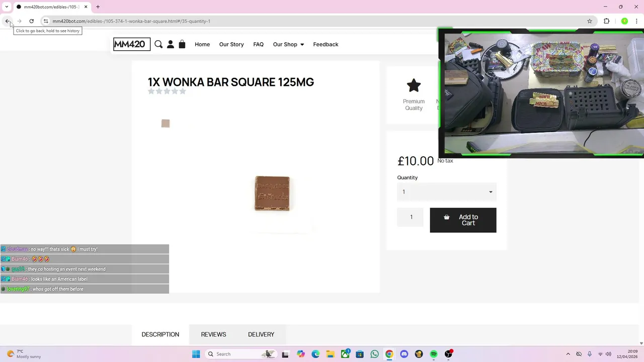Click the Premium Quality star icon
Screen dimensions: 644x362
414,85
